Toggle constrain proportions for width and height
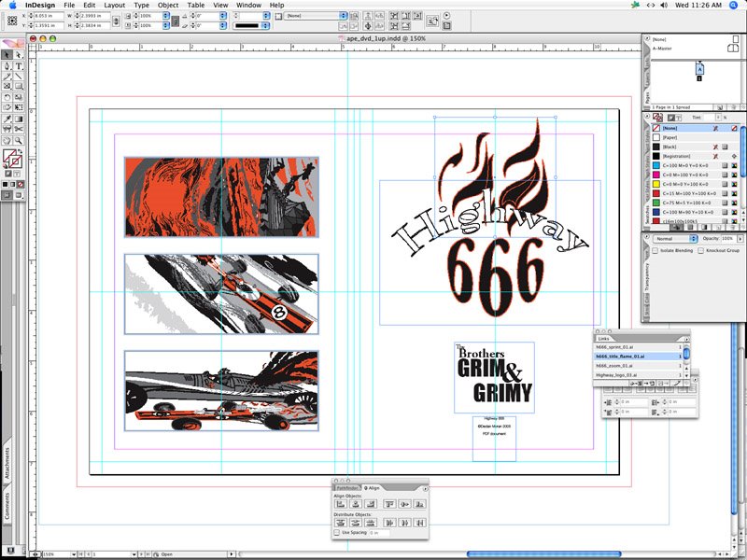The height and width of the screenshot is (560, 747). tap(116, 21)
